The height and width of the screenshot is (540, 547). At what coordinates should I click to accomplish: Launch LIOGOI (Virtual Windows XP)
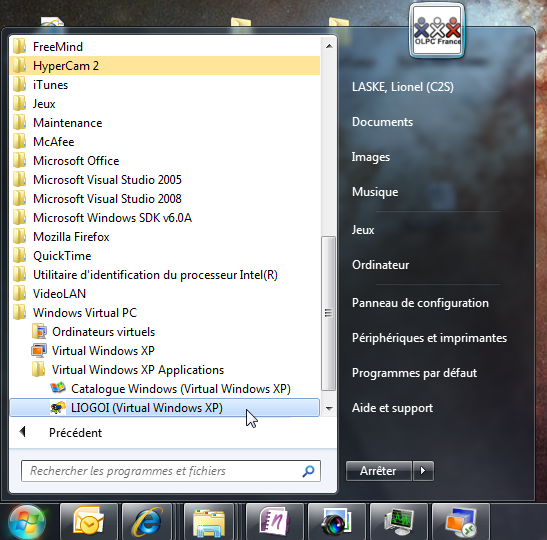[x=165, y=408]
